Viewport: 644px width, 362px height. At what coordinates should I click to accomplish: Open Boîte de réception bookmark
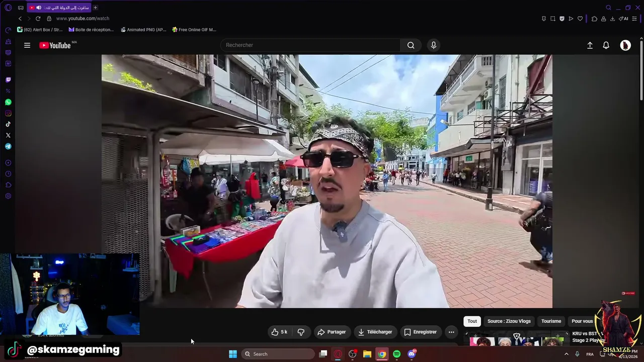[x=91, y=30]
